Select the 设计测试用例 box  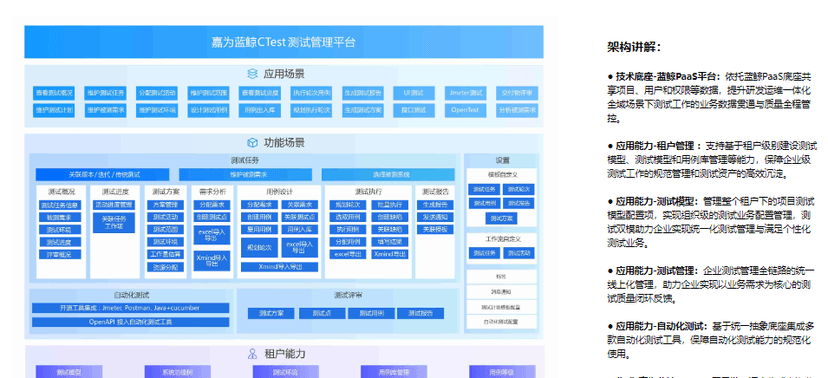(x=209, y=110)
